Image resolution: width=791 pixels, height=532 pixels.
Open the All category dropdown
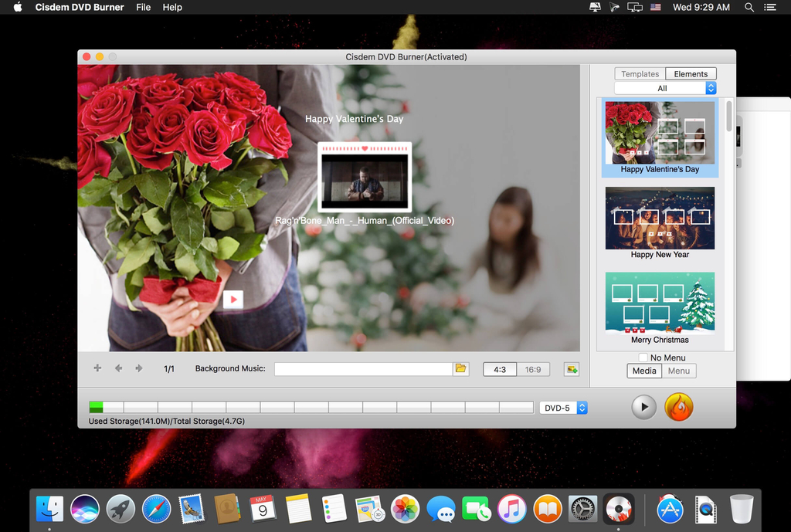[x=665, y=88]
